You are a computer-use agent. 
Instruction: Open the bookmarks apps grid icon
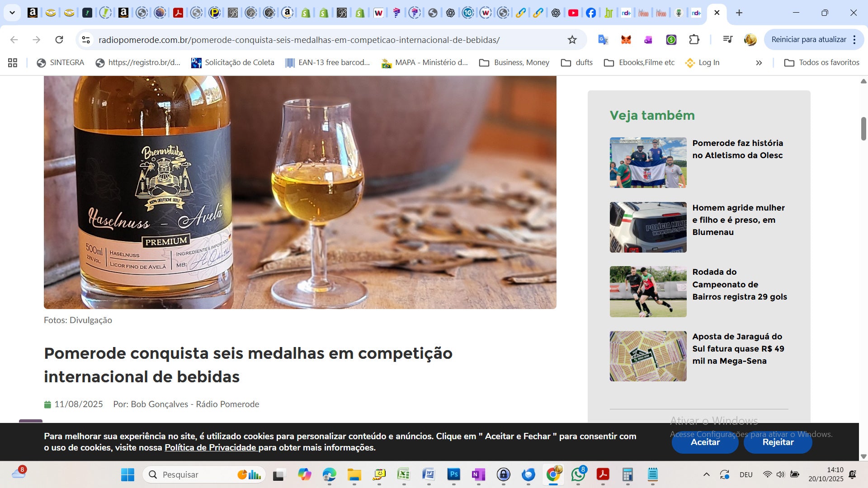coord(13,63)
